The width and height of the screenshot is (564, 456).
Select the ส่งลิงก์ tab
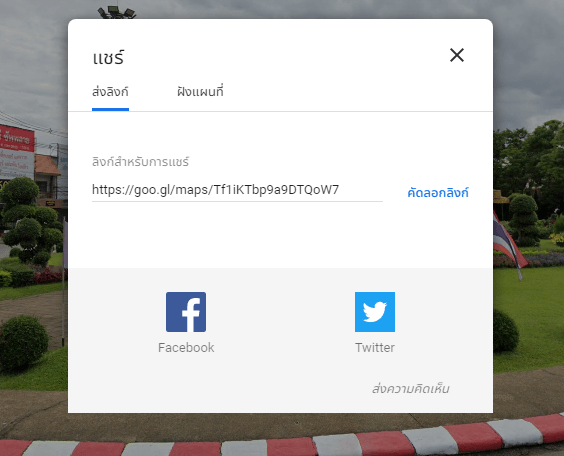pos(110,92)
